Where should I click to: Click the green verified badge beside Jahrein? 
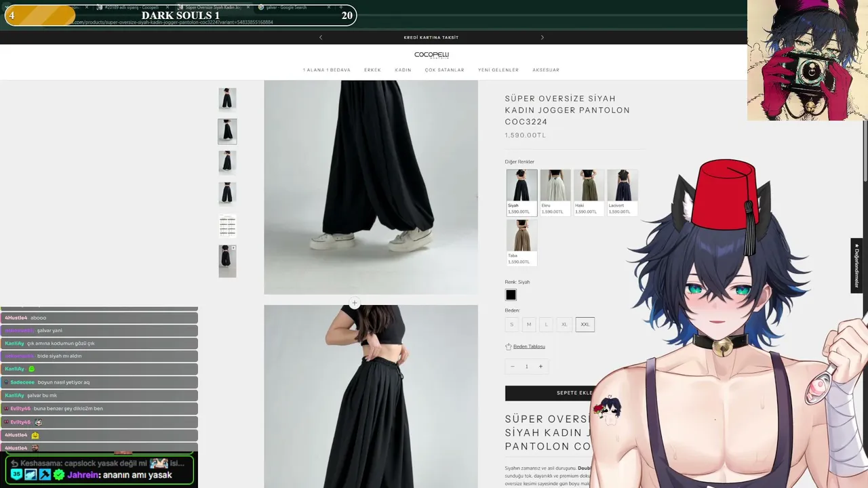point(59,475)
